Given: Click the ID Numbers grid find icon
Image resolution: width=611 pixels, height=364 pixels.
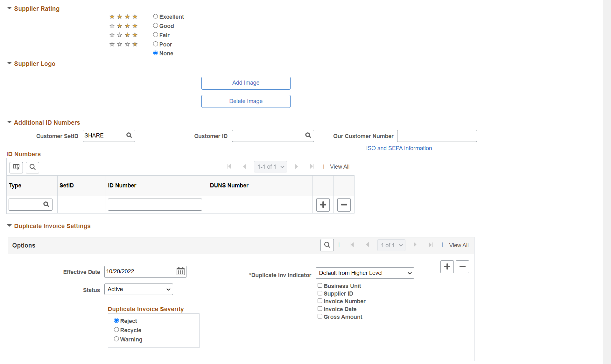Looking at the screenshot, I should [32, 167].
